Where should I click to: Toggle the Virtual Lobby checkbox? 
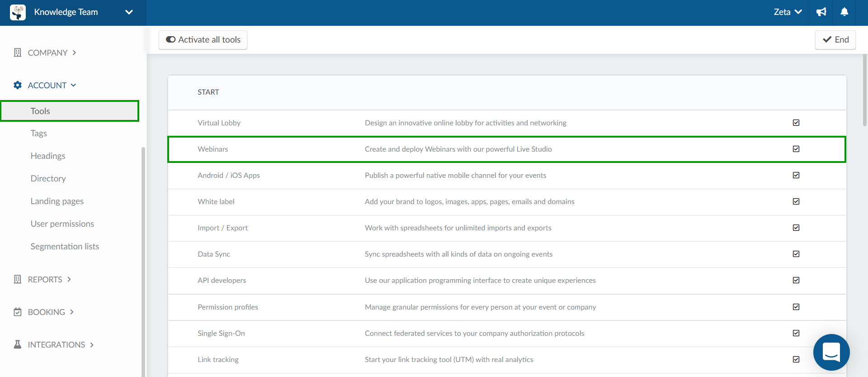click(x=796, y=123)
